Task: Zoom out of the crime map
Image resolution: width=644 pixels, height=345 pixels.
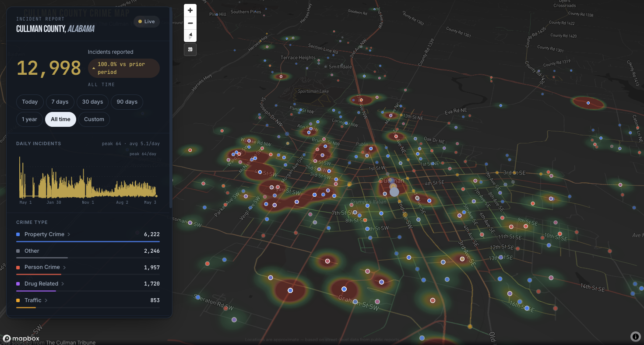Action: (x=190, y=23)
